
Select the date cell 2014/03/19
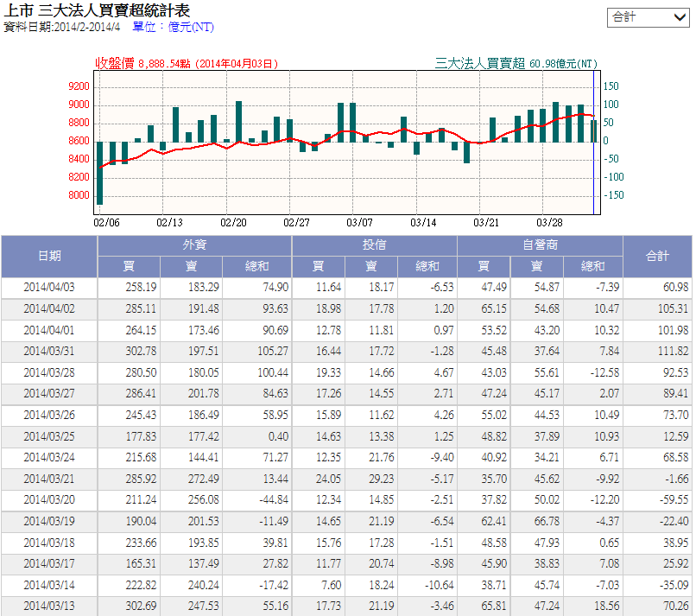[x=49, y=522]
